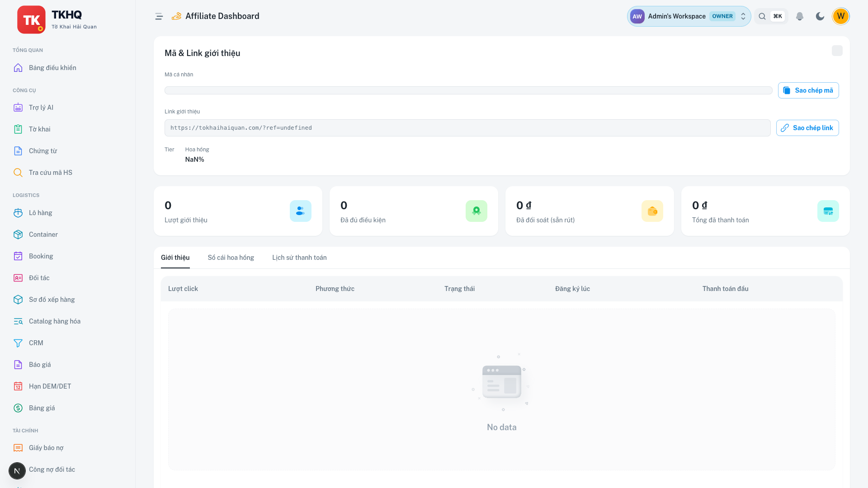Open Trợ lý AI menu item

(68, 108)
